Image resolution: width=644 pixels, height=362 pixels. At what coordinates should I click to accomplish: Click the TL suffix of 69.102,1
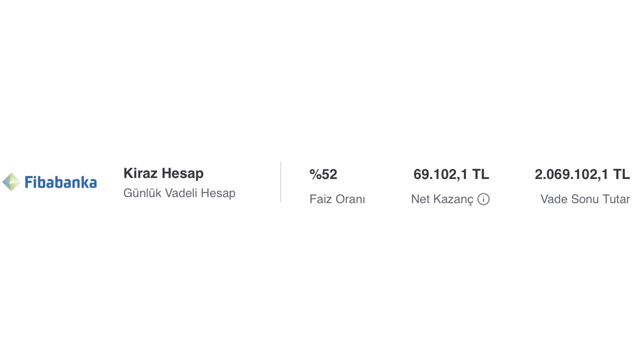click(480, 174)
